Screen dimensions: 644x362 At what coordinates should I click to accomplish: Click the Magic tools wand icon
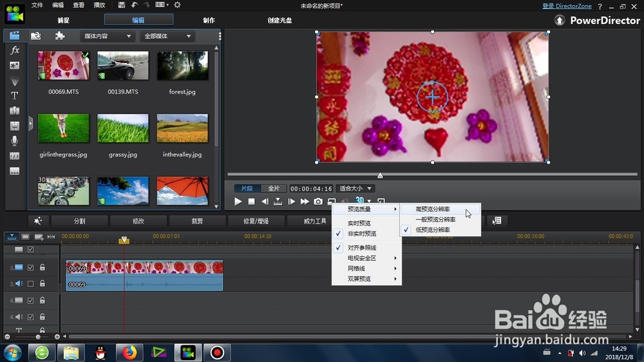coord(38,221)
